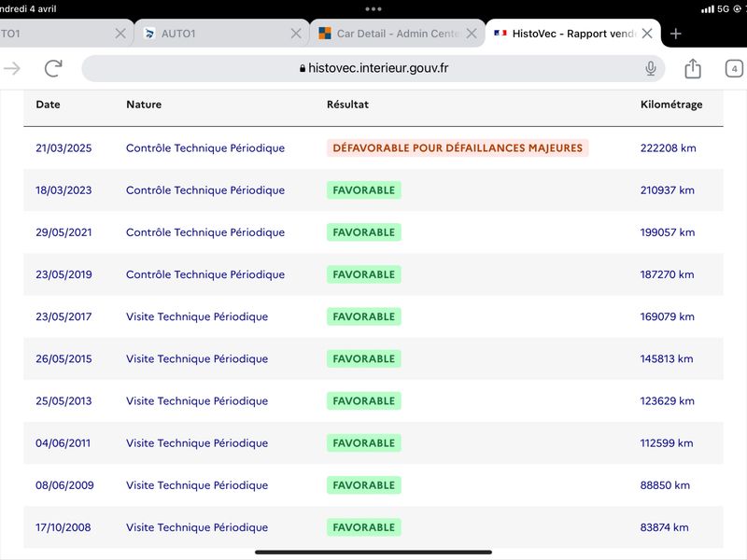Click FAVORABLE badge for 29/05/2021
Screen dimensions: 747x560
364,232
